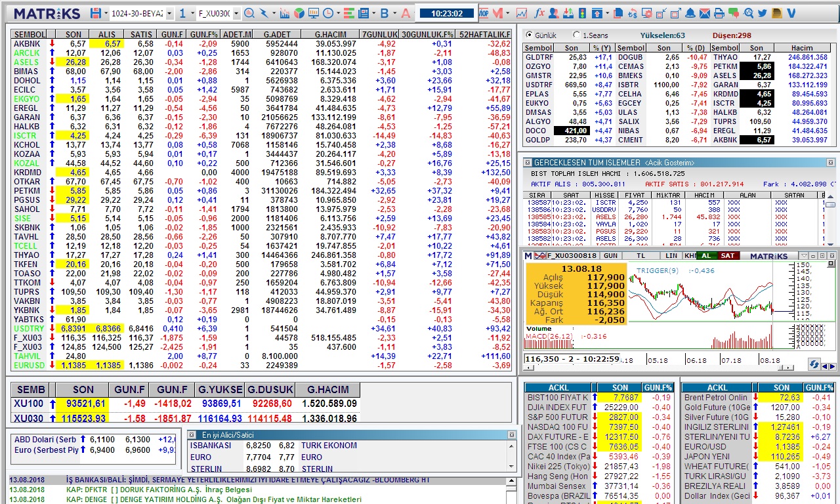Viewport: 840px width, 504px height.
Task: Click the blue news page icon
Action: coord(364,13)
